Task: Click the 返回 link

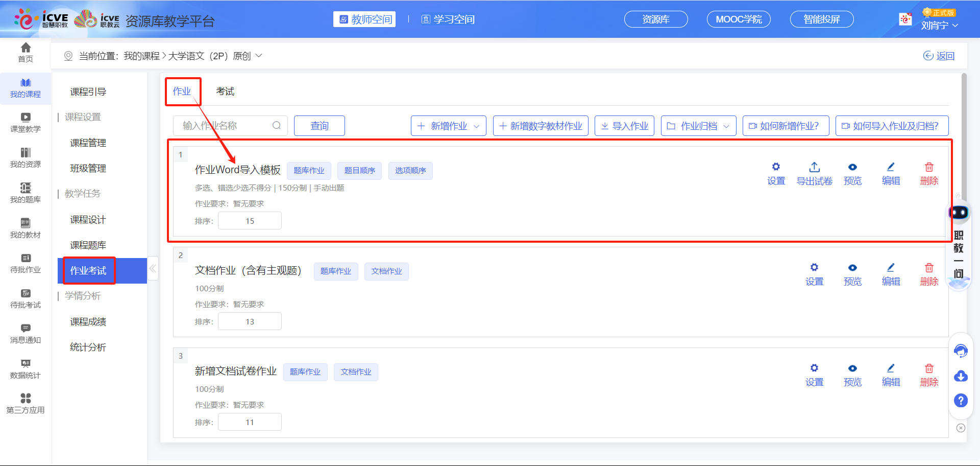Action: pyautogui.click(x=939, y=56)
